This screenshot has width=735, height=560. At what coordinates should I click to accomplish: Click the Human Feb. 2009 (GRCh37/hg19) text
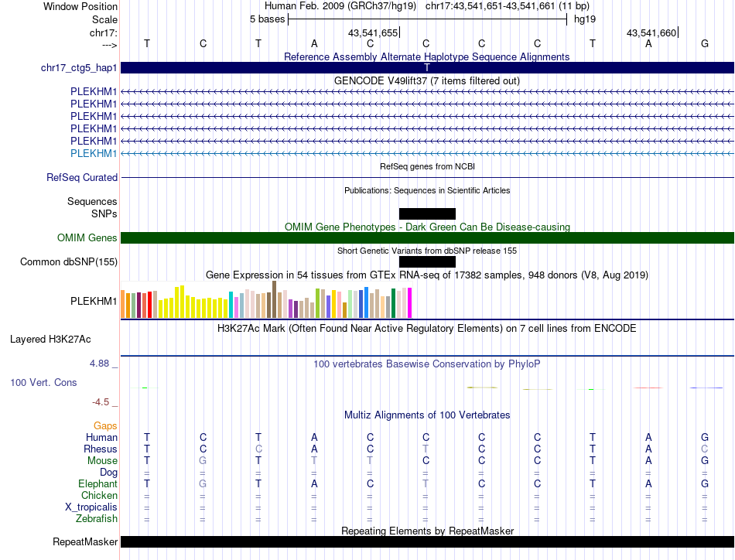tap(340, 6)
